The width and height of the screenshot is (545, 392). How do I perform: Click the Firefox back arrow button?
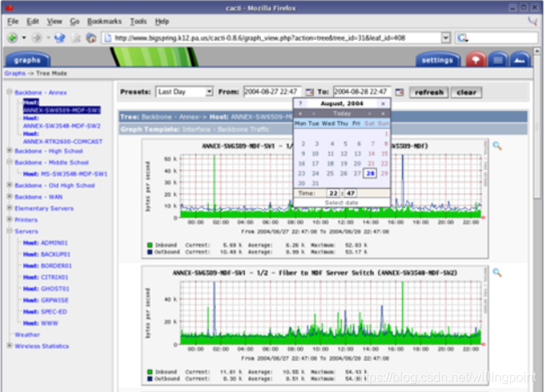point(13,38)
